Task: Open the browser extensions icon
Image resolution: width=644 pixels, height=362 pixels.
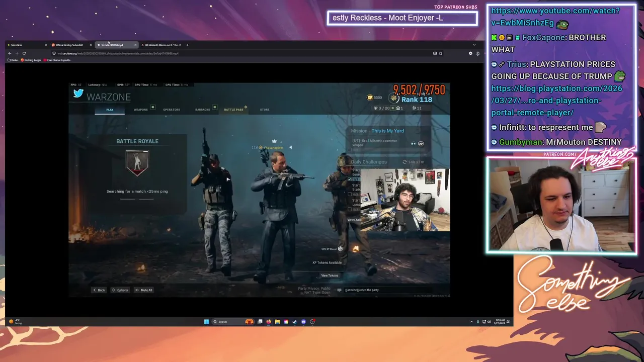Action: click(x=478, y=53)
